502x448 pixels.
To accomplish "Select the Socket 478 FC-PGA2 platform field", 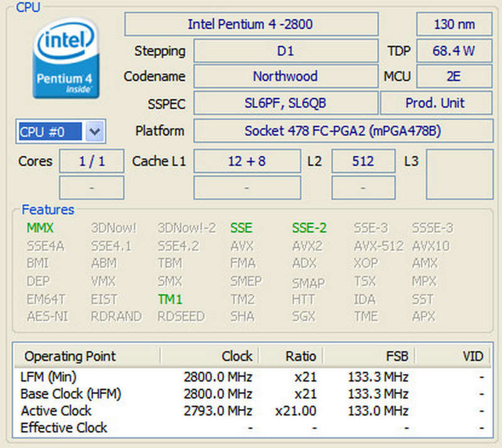I will (x=343, y=131).
